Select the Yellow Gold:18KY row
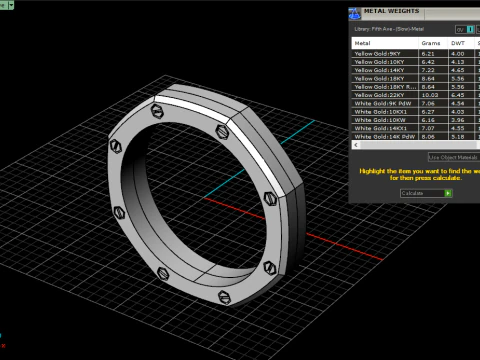The height and width of the screenshot is (360, 480). (416, 78)
